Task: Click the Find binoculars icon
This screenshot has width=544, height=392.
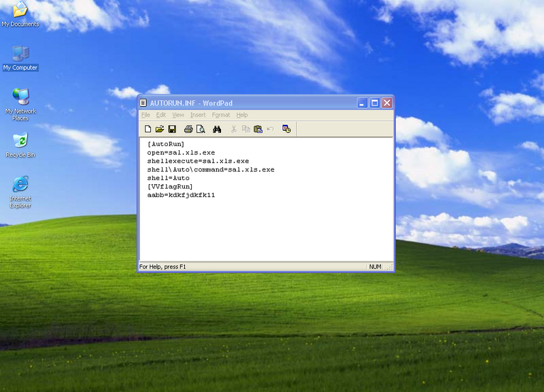Action: [217, 129]
